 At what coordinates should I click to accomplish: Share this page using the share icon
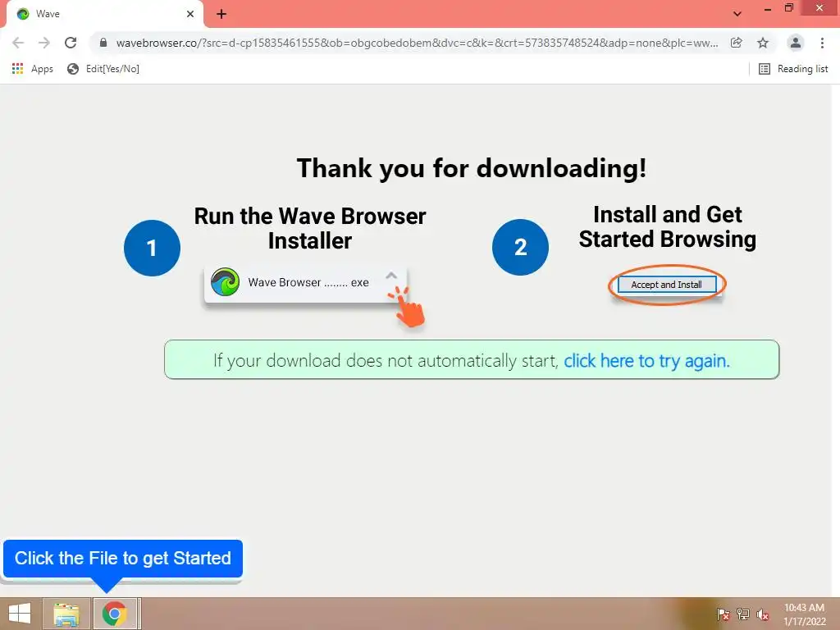point(737,43)
